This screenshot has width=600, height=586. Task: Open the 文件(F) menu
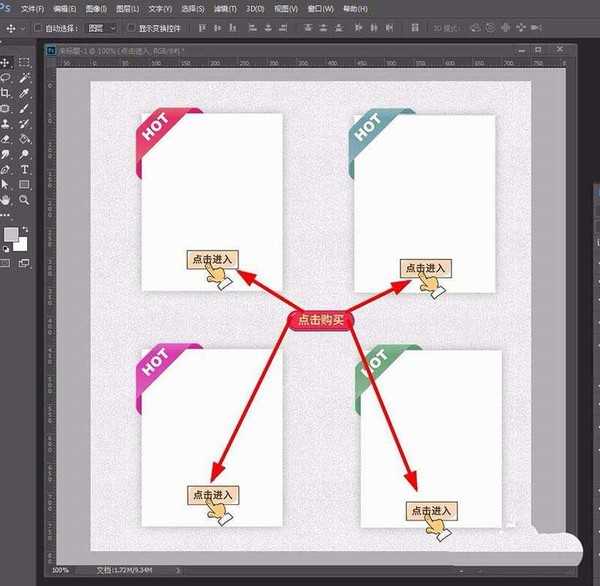click(x=33, y=8)
